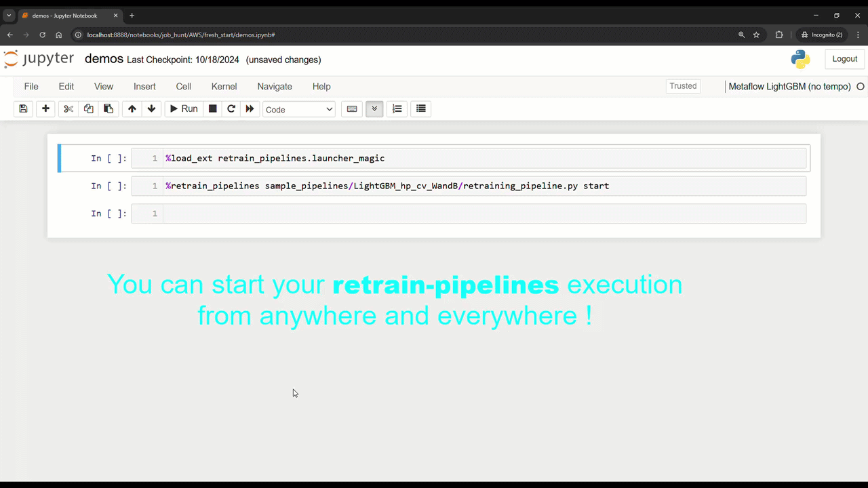This screenshot has width=868, height=488.
Task: Open the Kernel menu
Action: click(x=224, y=86)
